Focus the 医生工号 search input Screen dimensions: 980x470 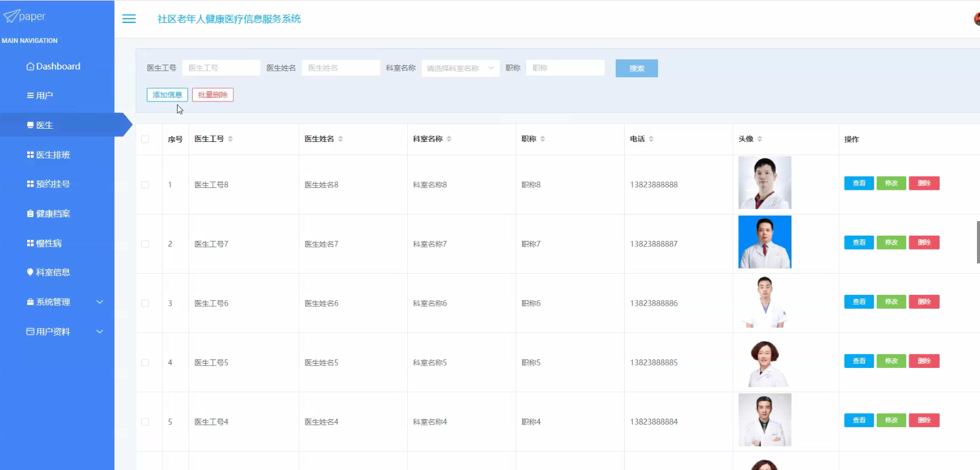[x=221, y=68]
